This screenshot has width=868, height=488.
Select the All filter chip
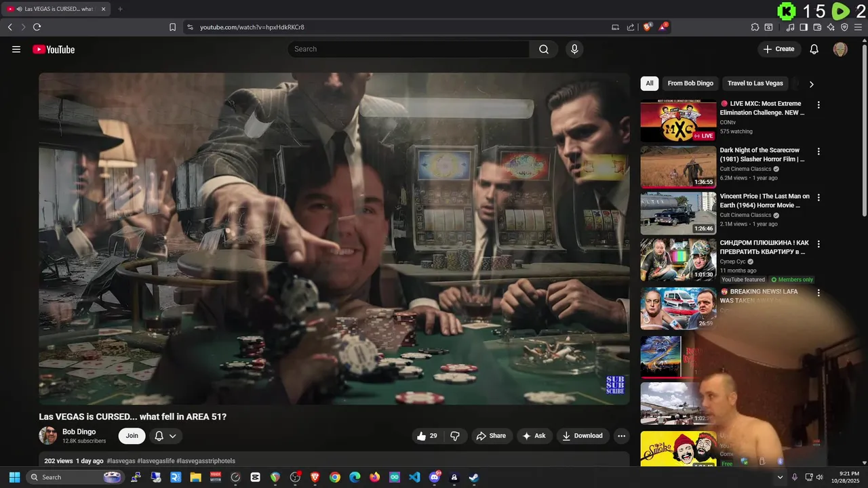point(650,83)
